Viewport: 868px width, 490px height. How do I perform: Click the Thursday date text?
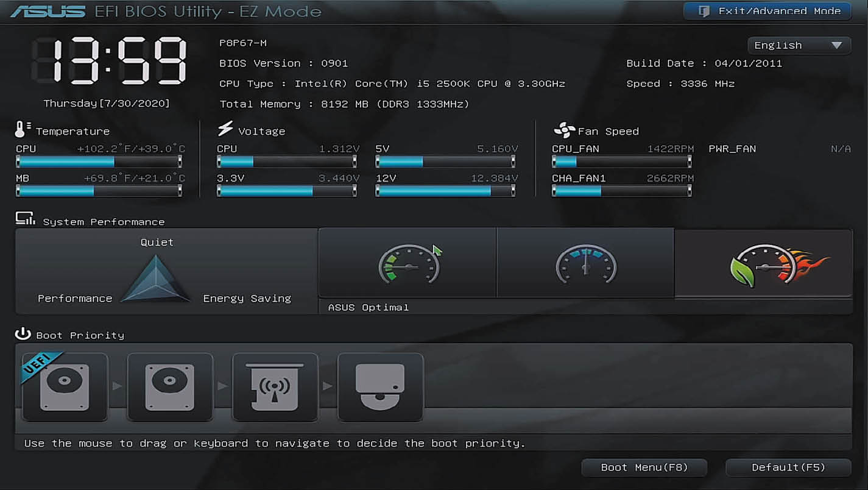click(x=107, y=104)
